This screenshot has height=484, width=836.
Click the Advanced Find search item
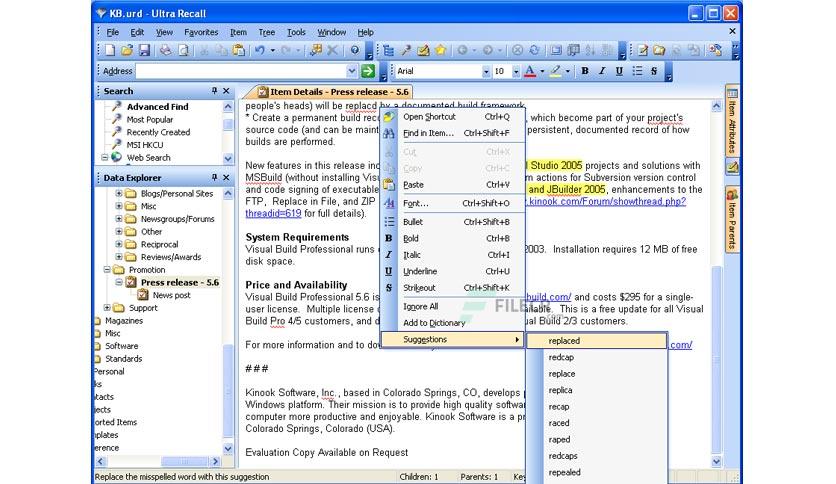coord(157,107)
